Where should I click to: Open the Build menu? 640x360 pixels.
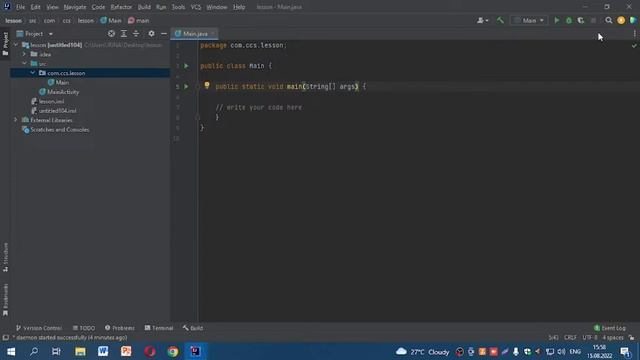[144, 7]
